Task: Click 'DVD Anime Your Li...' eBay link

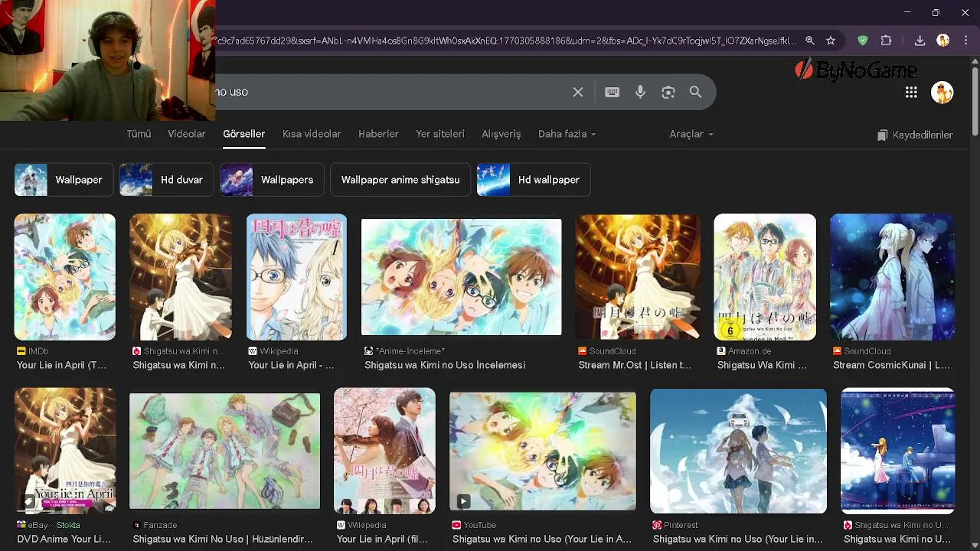Action: tap(64, 539)
